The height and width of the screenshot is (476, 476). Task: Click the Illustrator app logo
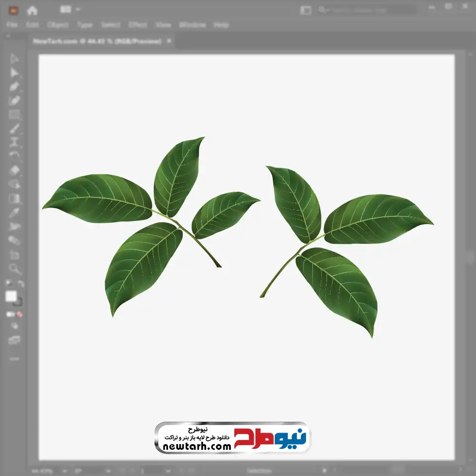point(13,10)
